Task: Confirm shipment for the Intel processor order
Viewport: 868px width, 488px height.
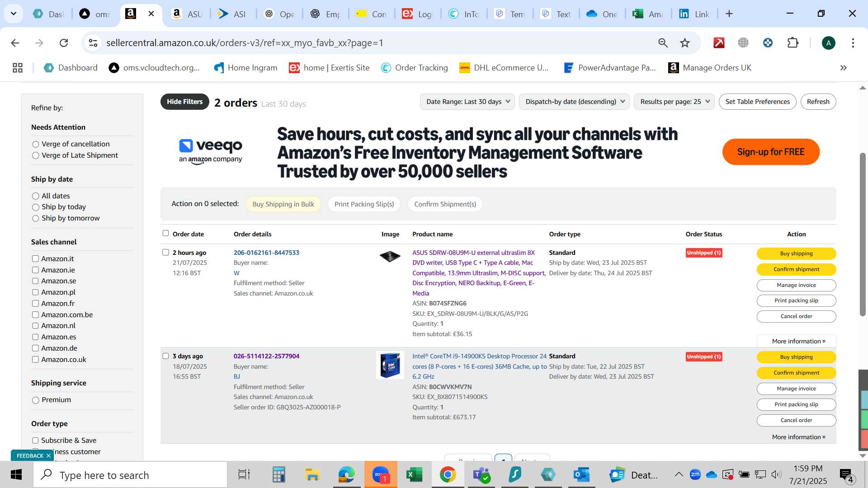Action: (x=796, y=373)
